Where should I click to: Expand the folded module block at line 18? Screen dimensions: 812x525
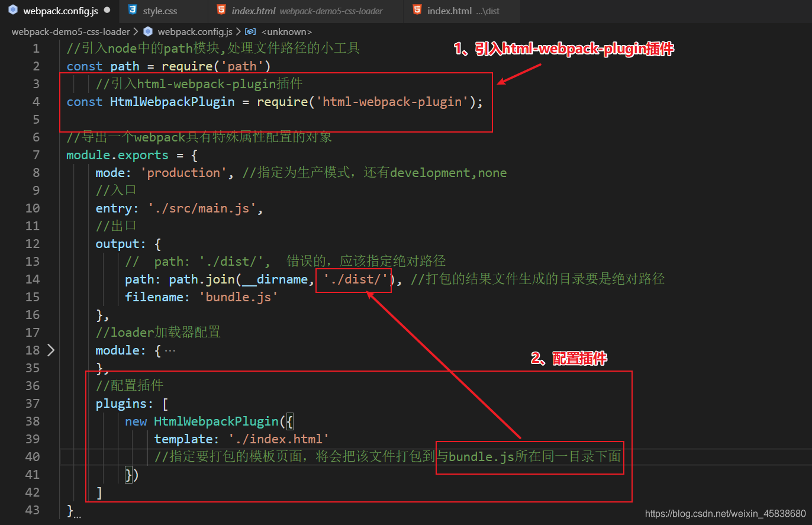(51, 350)
